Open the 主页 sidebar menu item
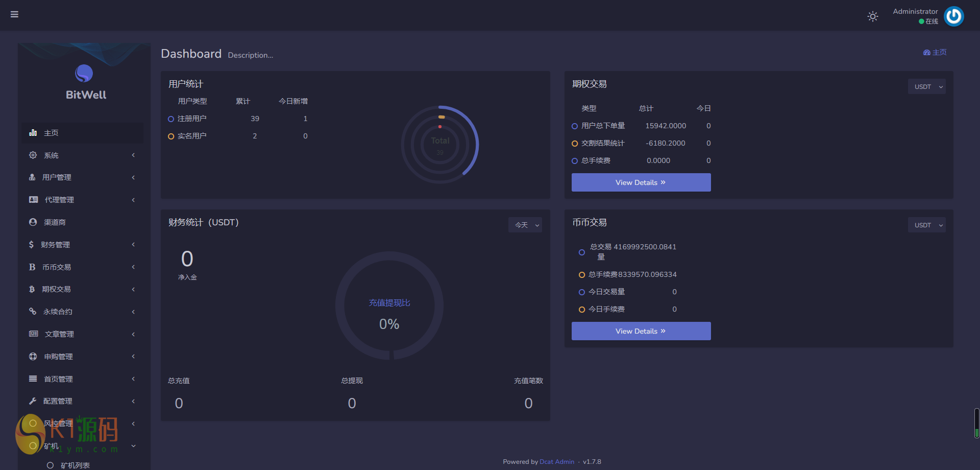The image size is (980, 470). pos(83,133)
